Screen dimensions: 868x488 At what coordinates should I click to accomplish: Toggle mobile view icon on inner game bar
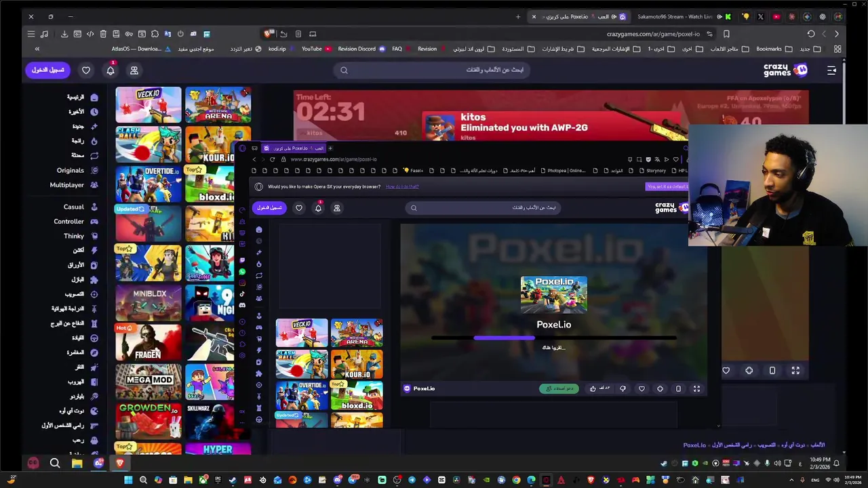(678, 388)
